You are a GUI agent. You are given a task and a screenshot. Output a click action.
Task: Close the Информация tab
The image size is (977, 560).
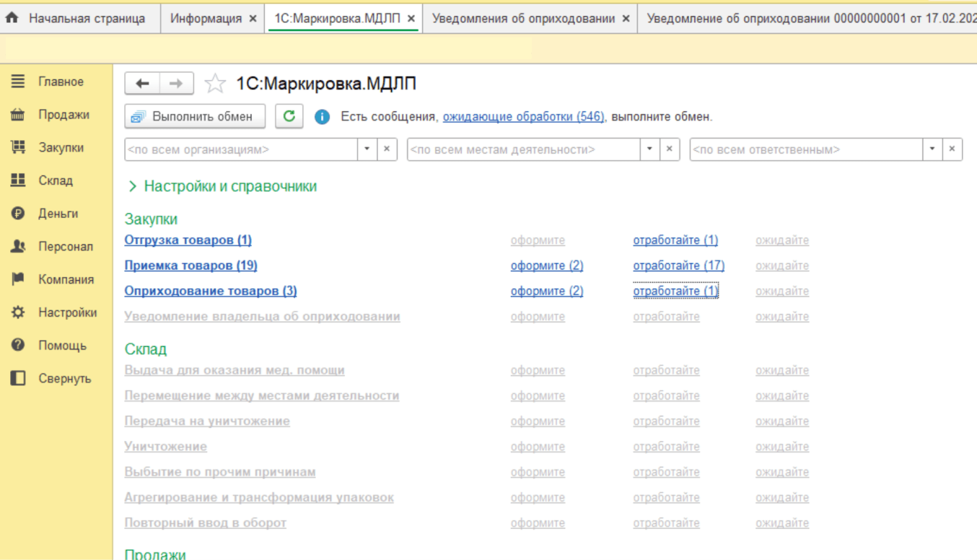pyautogui.click(x=253, y=19)
